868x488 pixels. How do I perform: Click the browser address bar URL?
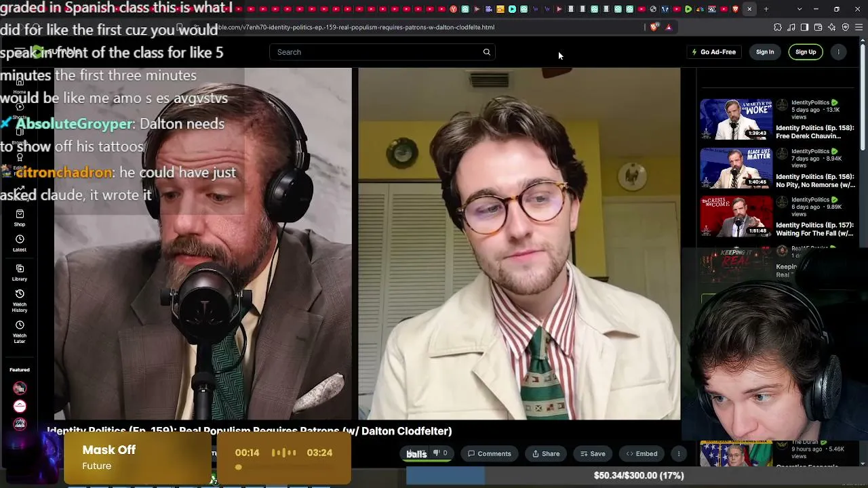(x=353, y=27)
